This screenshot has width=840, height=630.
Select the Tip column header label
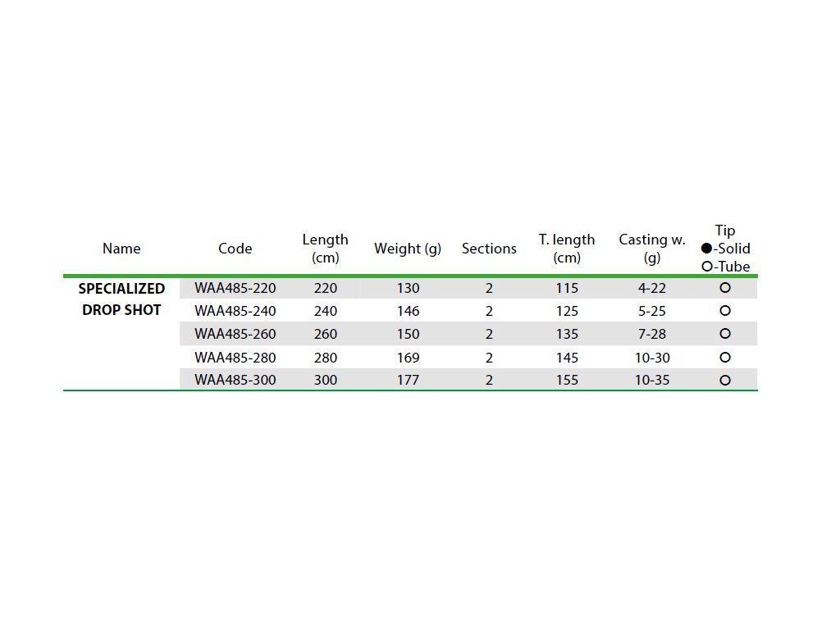pos(725,231)
